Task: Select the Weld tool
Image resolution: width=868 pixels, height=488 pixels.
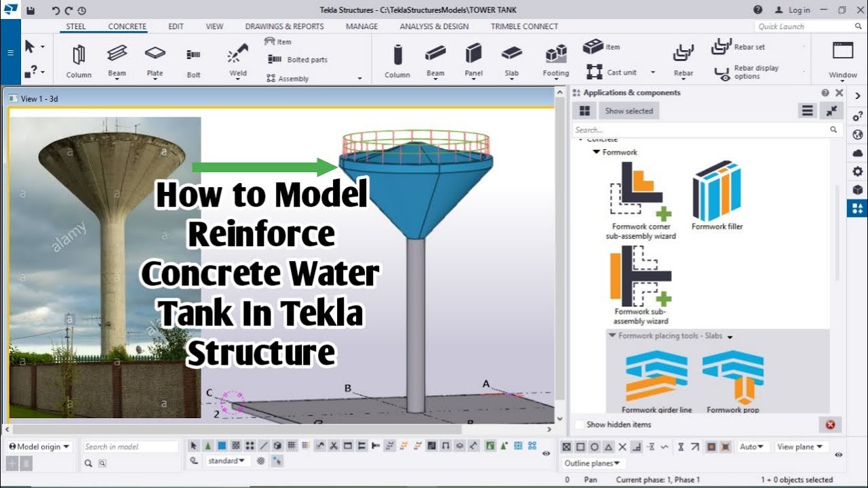Action: click(238, 61)
